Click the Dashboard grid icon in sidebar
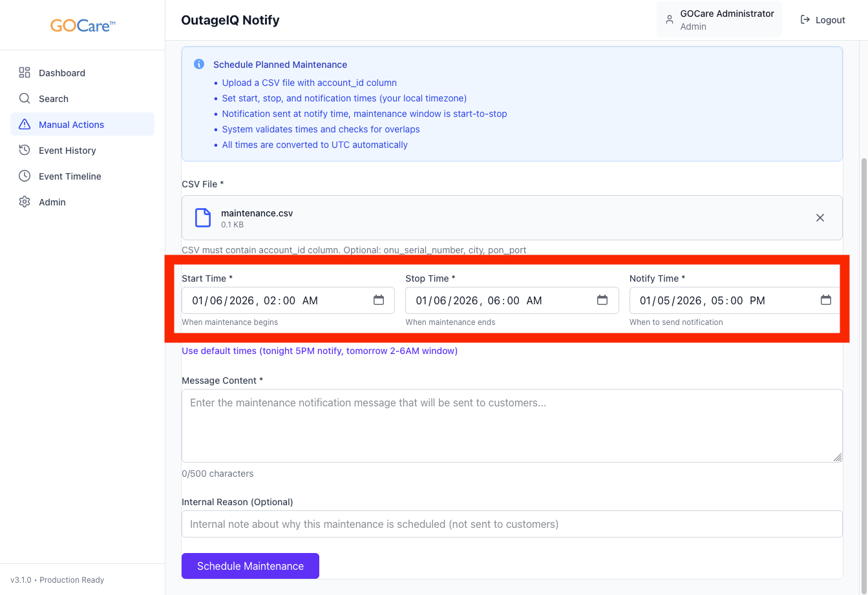 (25, 73)
